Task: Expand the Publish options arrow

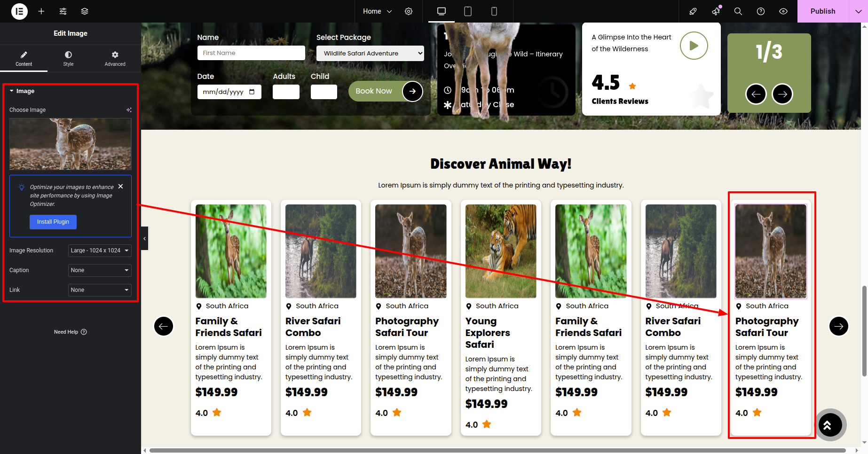Action: click(858, 11)
